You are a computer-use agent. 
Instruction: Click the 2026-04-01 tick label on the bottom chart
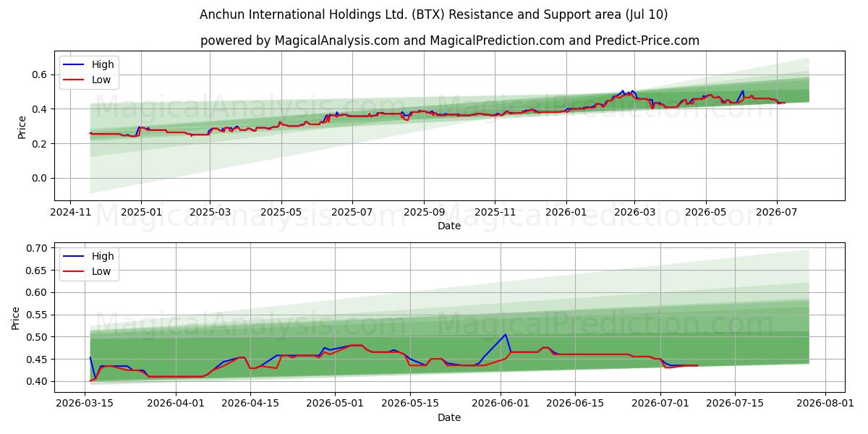(176, 404)
